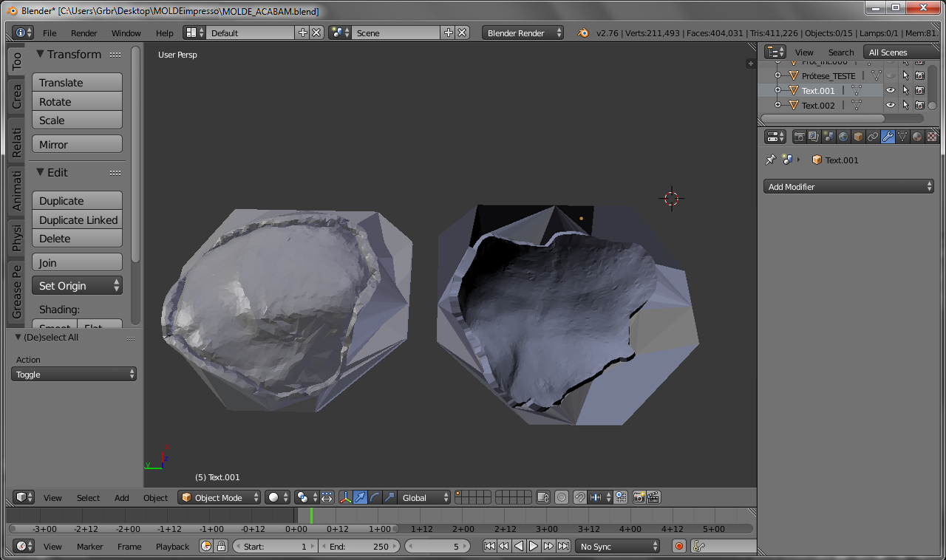Click the OpenGL render image camera icon
The height and width of the screenshot is (560, 946).
639,497
